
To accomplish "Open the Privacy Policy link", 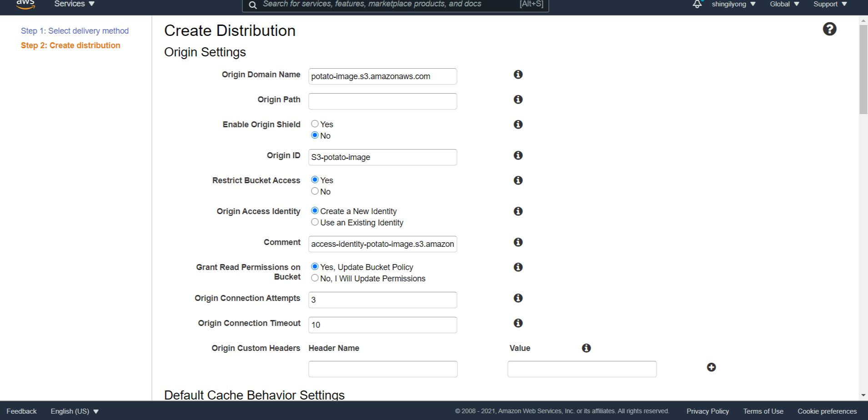I will click(707, 411).
